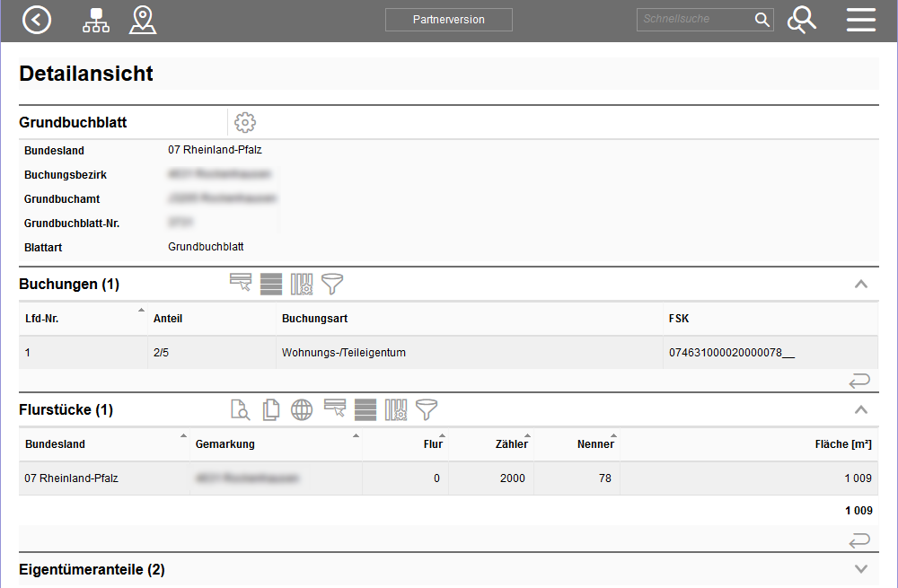Open the hierarchy structure view icon
The height and width of the screenshot is (588, 898).
tap(96, 20)
